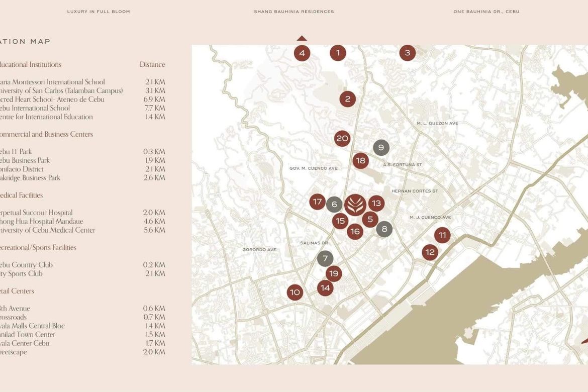Screen dimensions: 588x392
Task: Select map marker number 10
Action: (295, 292)
